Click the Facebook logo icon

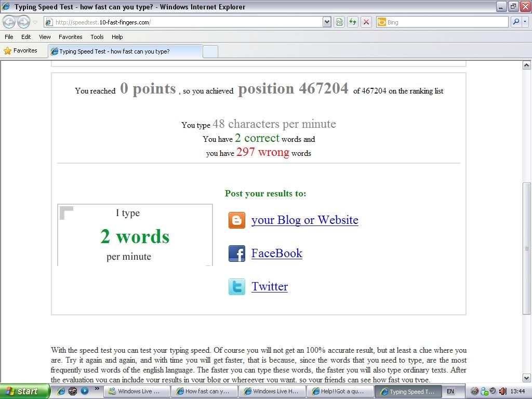pyautogui.click(x=237, y=254)
